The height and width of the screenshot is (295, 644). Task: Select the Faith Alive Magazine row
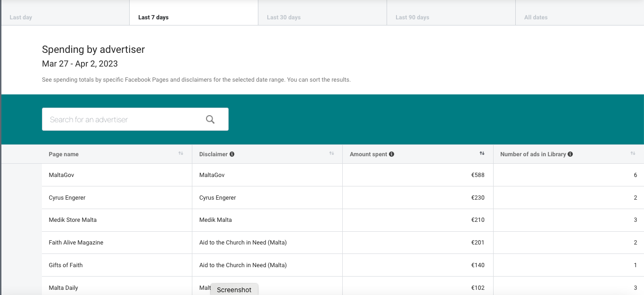76,243
